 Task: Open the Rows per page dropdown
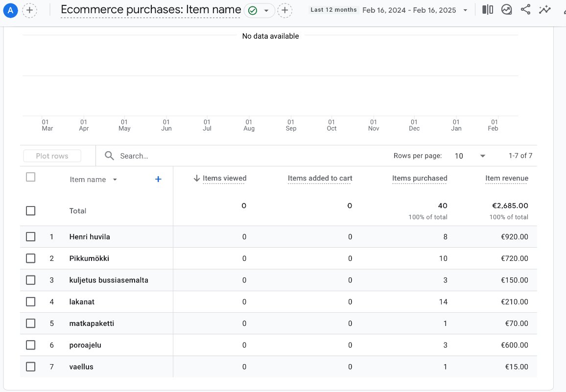pos(470,156)
